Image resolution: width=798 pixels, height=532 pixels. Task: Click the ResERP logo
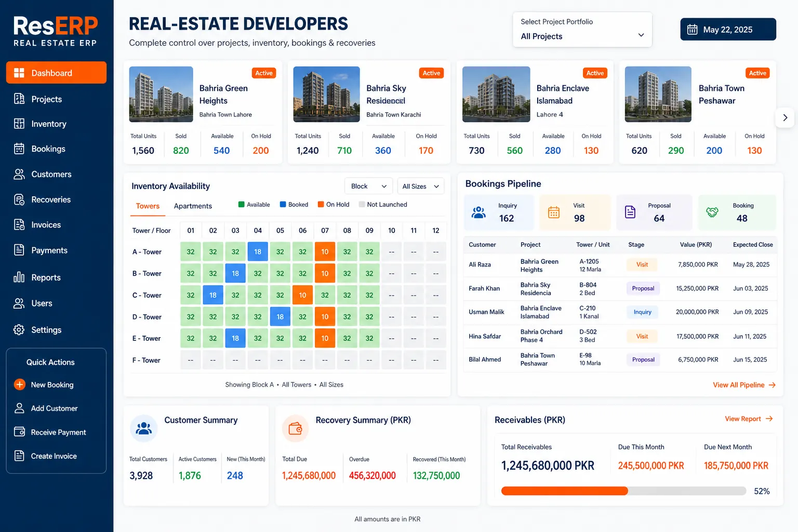56,31
